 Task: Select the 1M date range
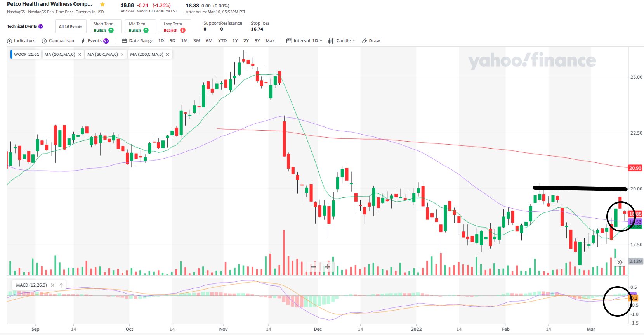coord(184,41)
